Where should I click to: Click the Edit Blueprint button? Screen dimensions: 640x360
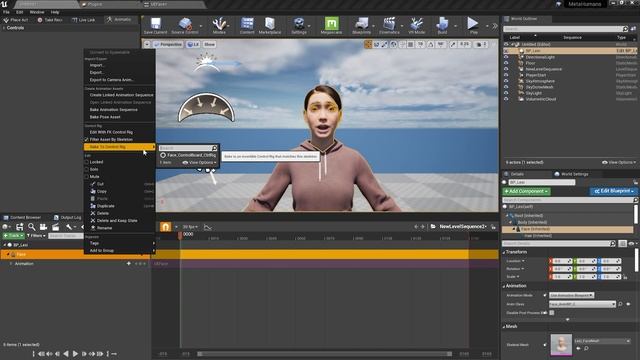pos(613,191)
